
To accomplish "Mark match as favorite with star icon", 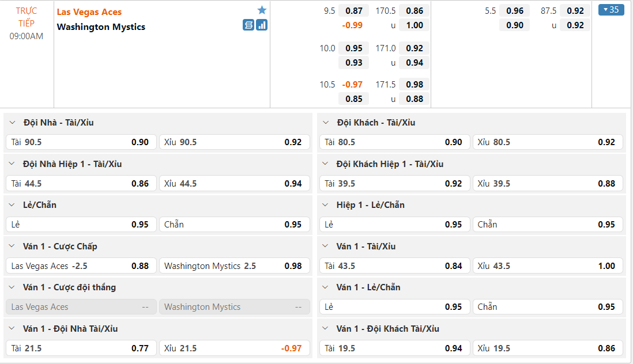I will tap(262, 10).
